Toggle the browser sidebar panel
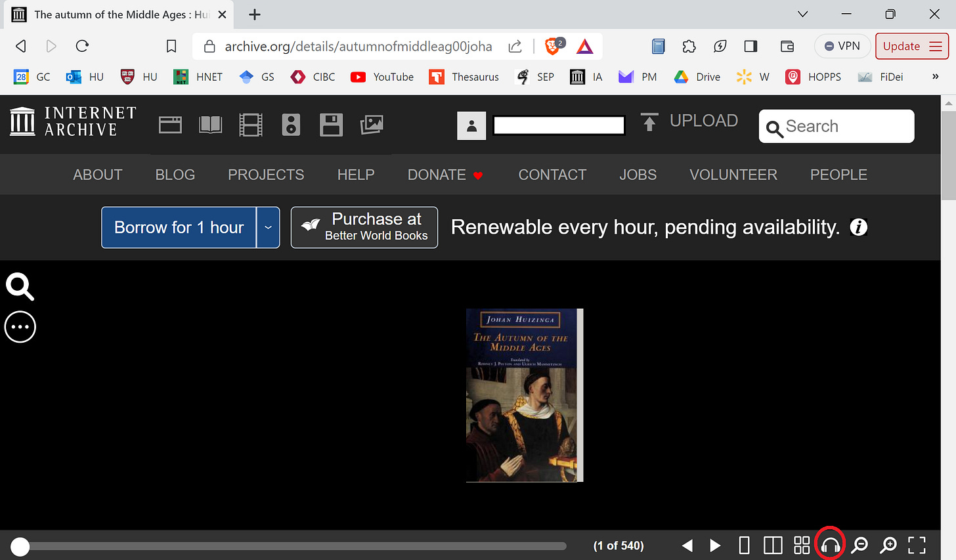Screen dimensions: 956x560 pyautogui.click(x=750, y=46)
